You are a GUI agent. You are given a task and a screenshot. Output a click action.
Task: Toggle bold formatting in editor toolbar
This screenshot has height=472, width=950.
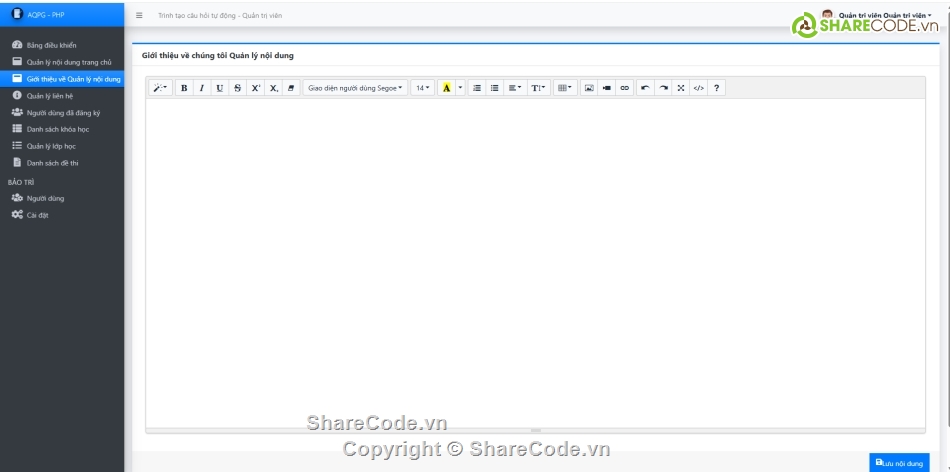(184, 88)
